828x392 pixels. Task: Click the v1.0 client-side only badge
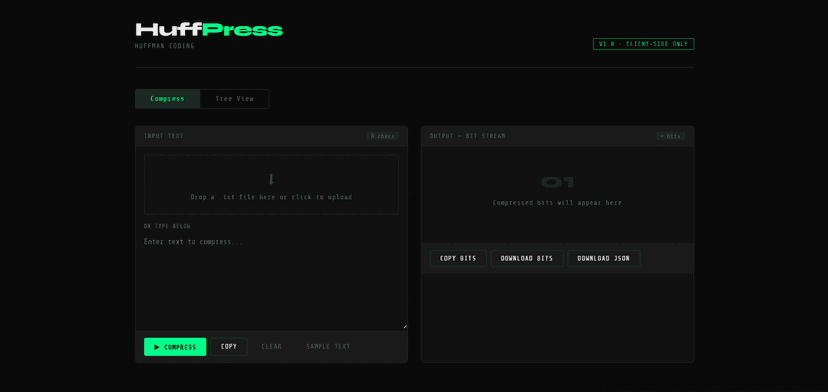click(x=643, y=44)
